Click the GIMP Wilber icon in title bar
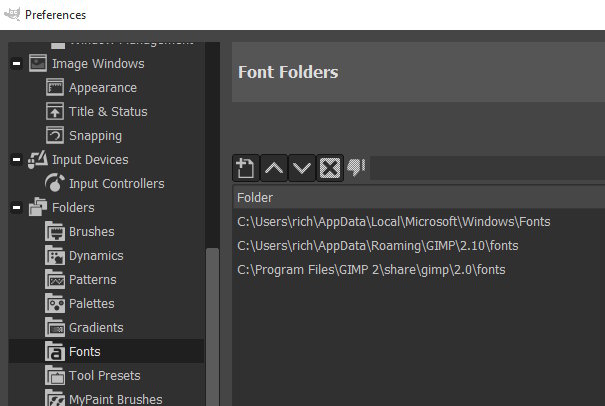The image size is (605, 406). click(12, 14)
